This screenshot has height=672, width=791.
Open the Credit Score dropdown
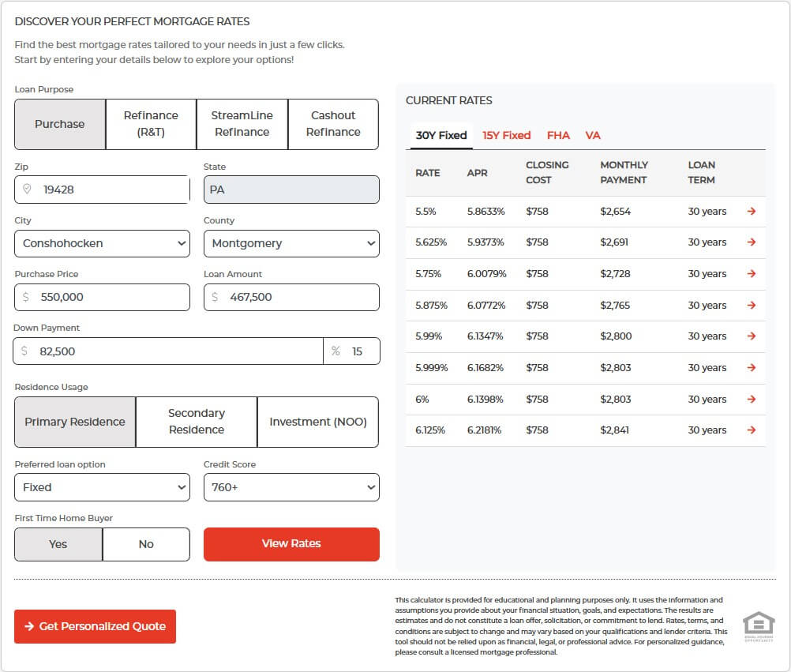click(291, 487)
